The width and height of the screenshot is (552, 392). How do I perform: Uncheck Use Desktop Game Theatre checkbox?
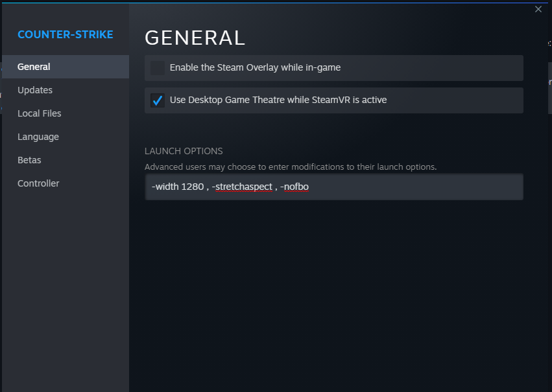coord(158,100)
